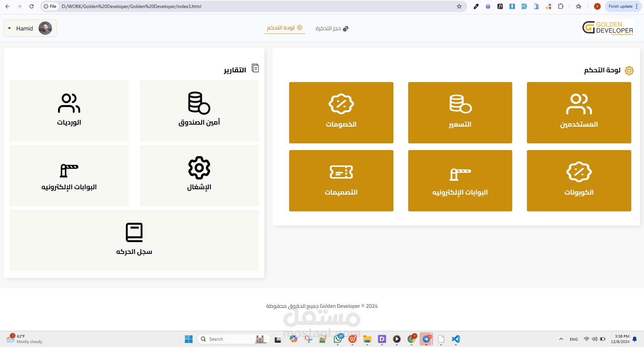Open the البوابات الإلكترونيه report in التقارير
Viewport: 644px width, 347px height.
coord(69,176)
